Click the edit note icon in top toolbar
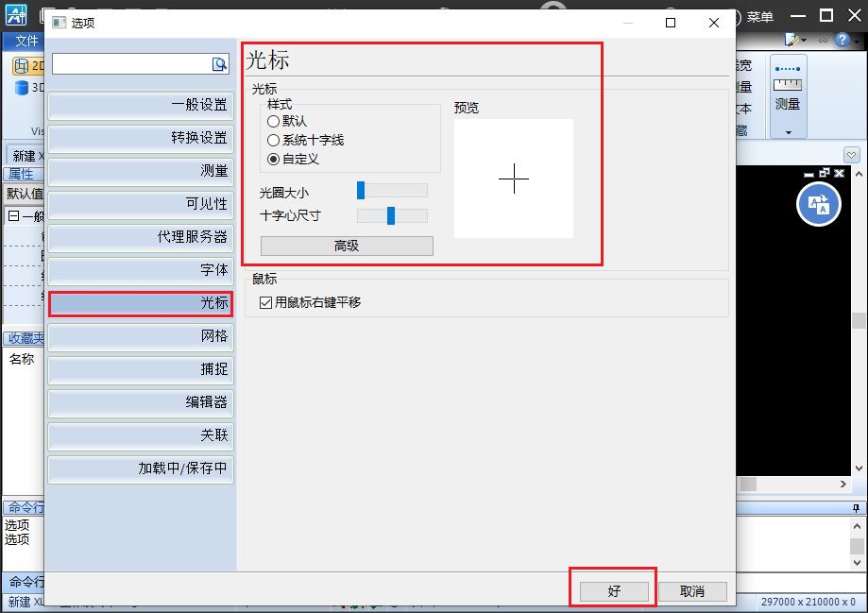 click(791, 39)
